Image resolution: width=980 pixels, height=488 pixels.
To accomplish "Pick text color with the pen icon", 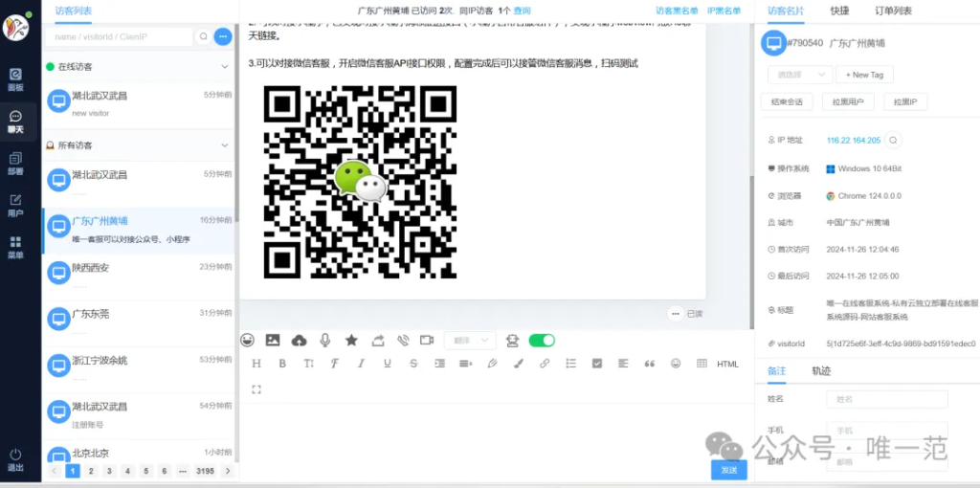I will pyautogui.click(x=492, y=363).
